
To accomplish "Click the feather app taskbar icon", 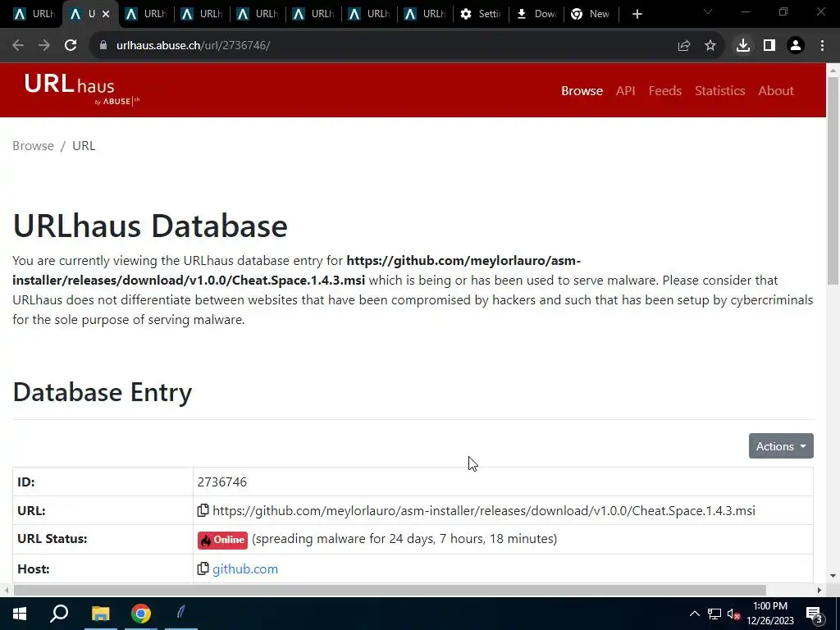I will pyautogui.click(x=181, y=612).
